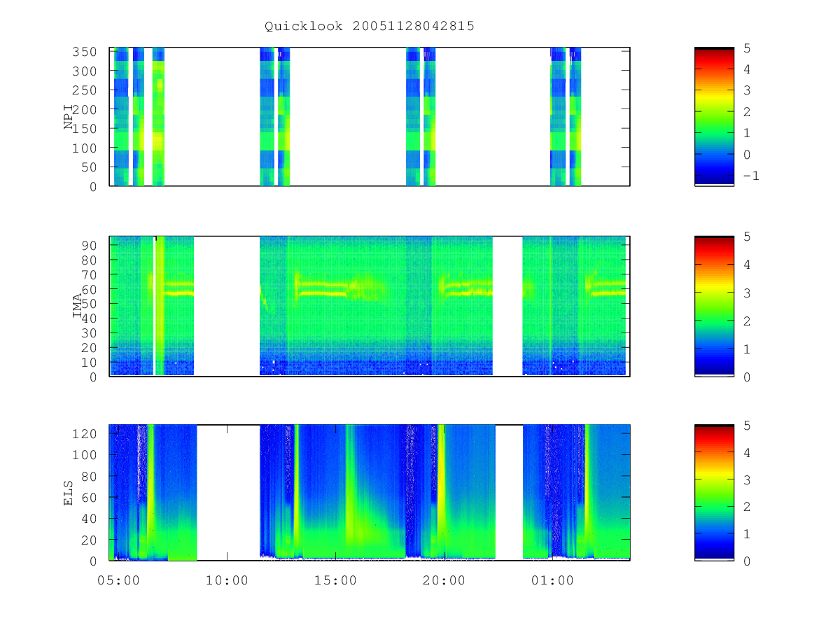Click the 01:00 time tick label

552,580
